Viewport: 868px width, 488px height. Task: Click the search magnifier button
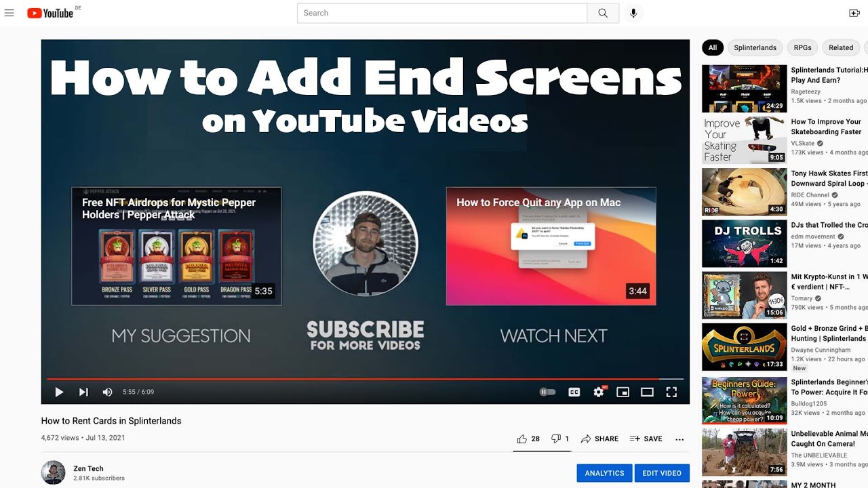pyautogui.click(x=603, y=13)
